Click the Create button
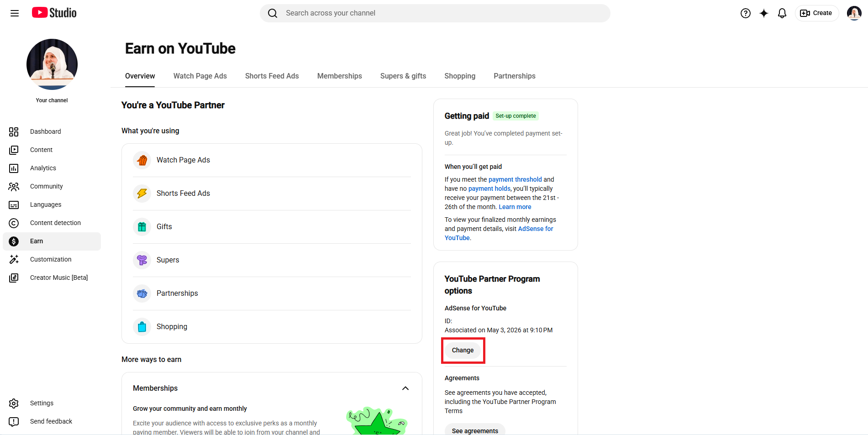Viewport: 868px width, 435px height. 816,13
